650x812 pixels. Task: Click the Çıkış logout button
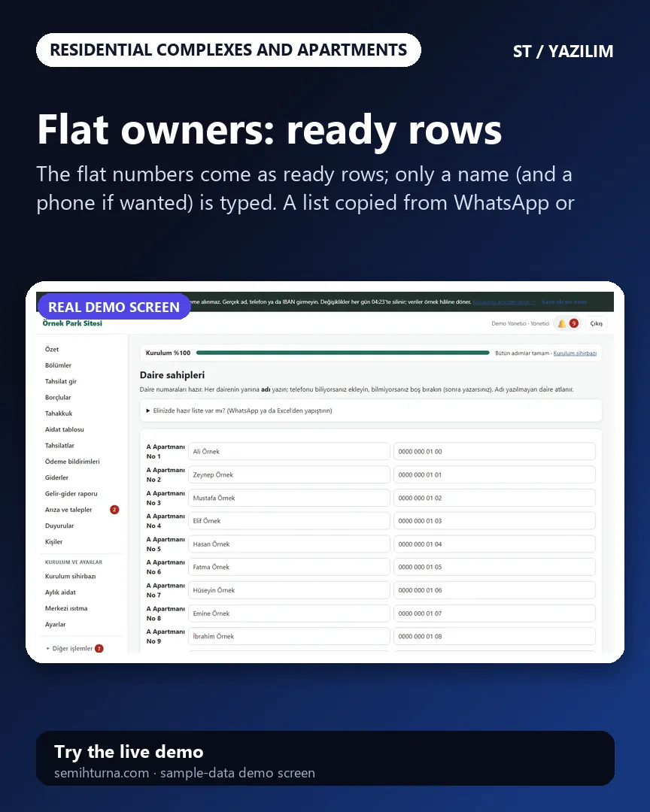596,323
